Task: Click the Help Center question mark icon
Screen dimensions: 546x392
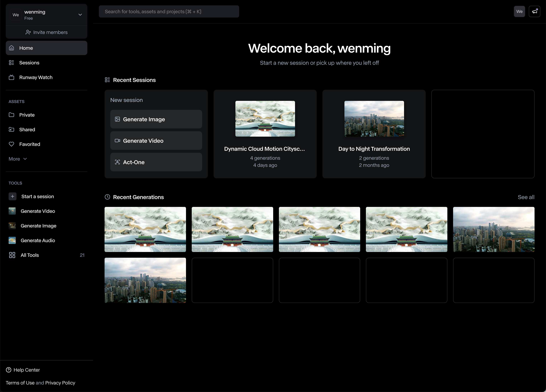Action: (9, 370)
